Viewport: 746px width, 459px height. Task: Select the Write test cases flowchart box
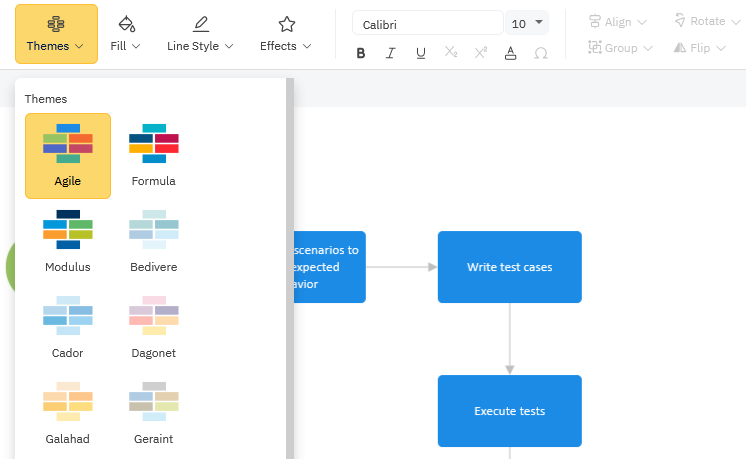click(x=509, y=267)
